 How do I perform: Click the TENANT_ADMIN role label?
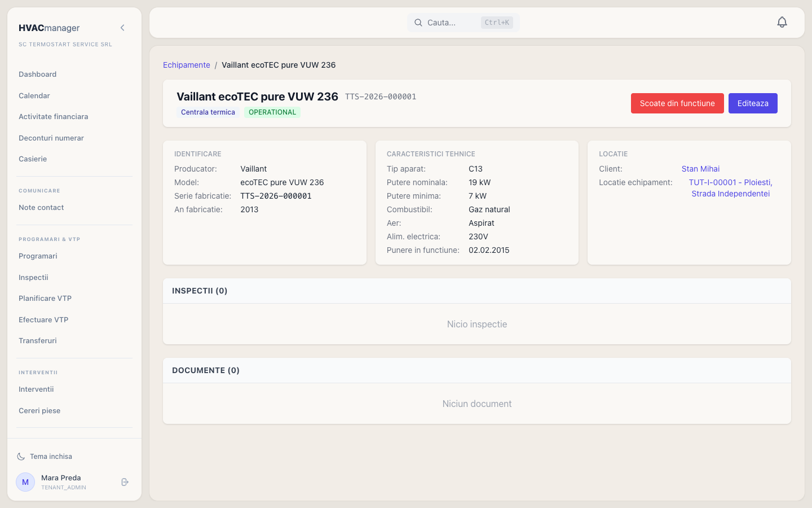tap(64, 488)
